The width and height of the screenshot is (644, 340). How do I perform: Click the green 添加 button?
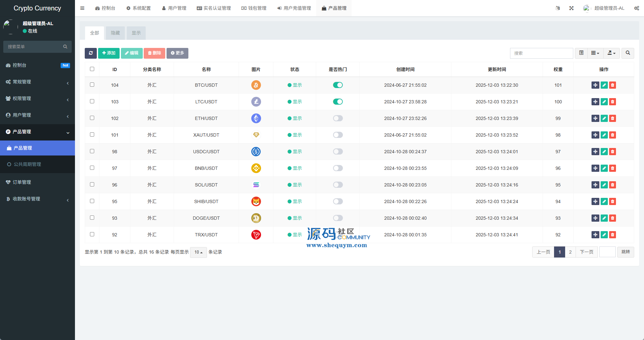coord(109,53)
